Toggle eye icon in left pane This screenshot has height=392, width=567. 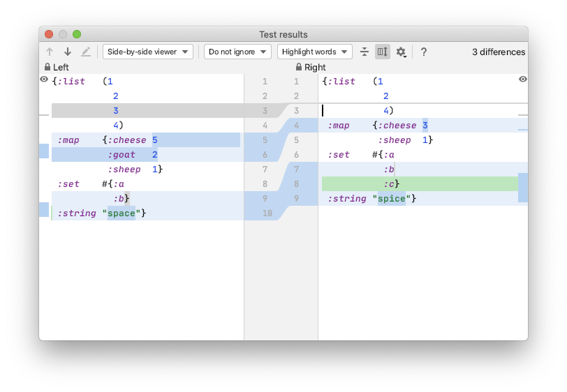point(44,79)
